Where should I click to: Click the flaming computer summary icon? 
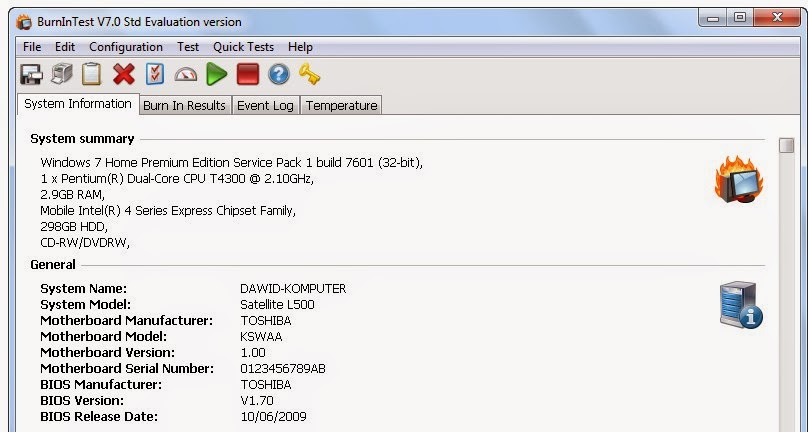coord(739,180)
